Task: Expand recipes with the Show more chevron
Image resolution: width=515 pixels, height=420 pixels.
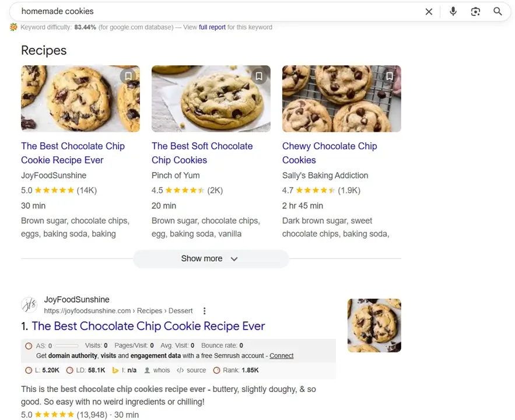Action: click(x=233, y=258)
